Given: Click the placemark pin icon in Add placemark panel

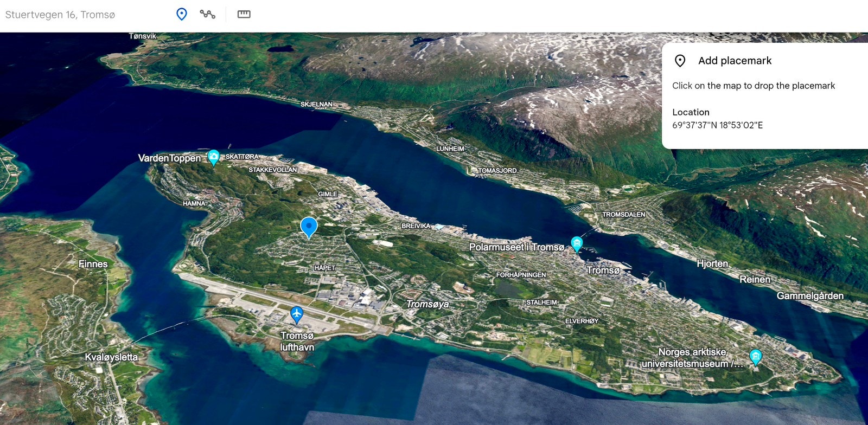Looking at the screenshot, I should pyautogui.click(x=680, y=61).
